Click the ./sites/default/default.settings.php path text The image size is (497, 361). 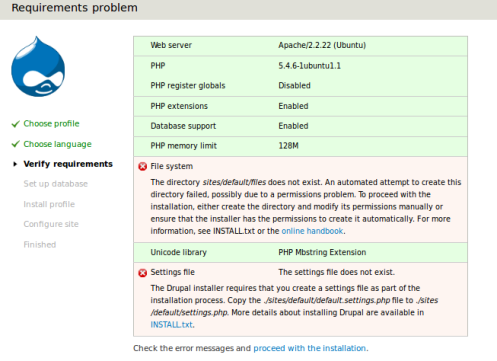click(x=327, y=300)
